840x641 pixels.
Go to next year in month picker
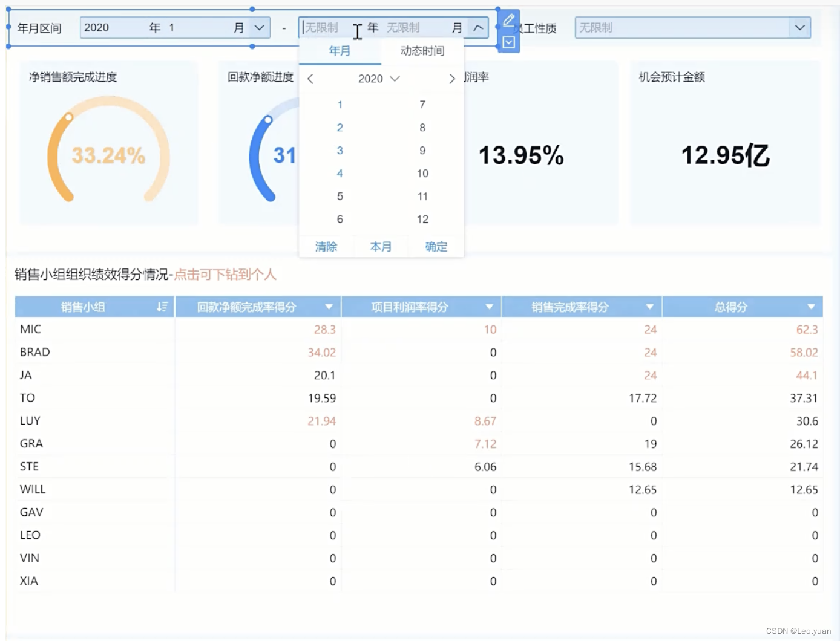pyautogui.click(x=451, y=79)
